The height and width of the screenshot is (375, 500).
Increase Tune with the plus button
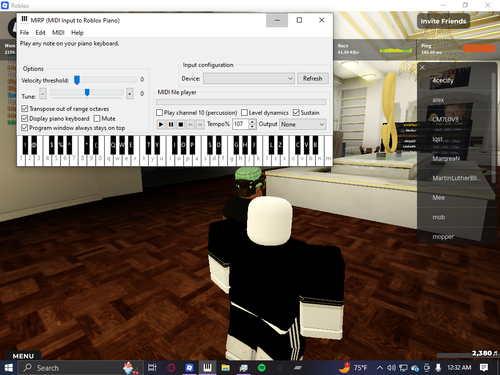point(130,94)
